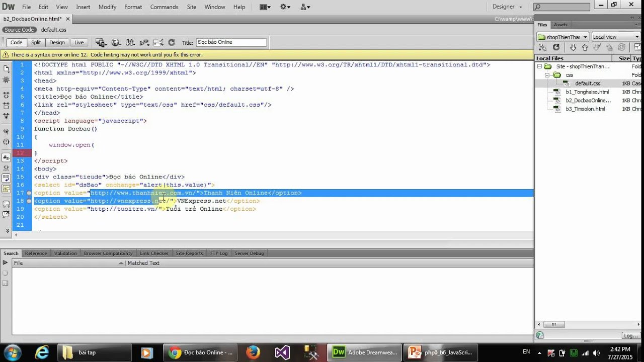The height and width of the screenshot is (362, 644).
Task: Open the workspace layout switcher icon
Action: [x=265, y=7]
